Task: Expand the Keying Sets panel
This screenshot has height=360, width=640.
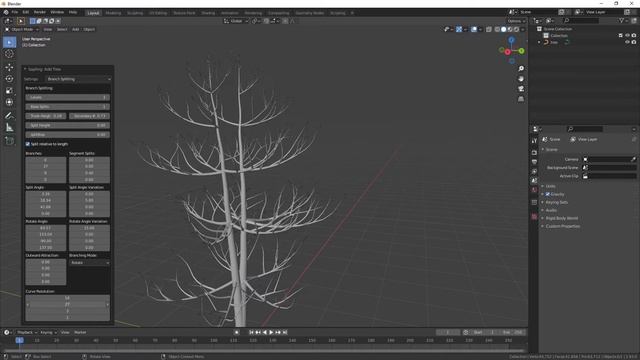Action: pos(556,202)
